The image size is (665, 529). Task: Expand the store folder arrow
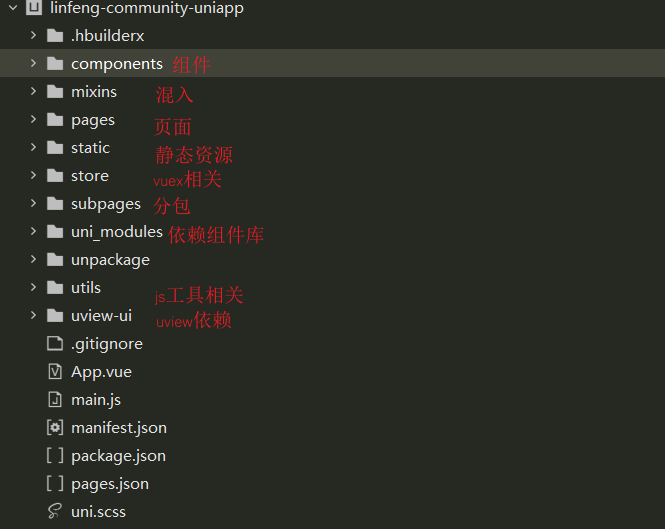pos(33,176)
